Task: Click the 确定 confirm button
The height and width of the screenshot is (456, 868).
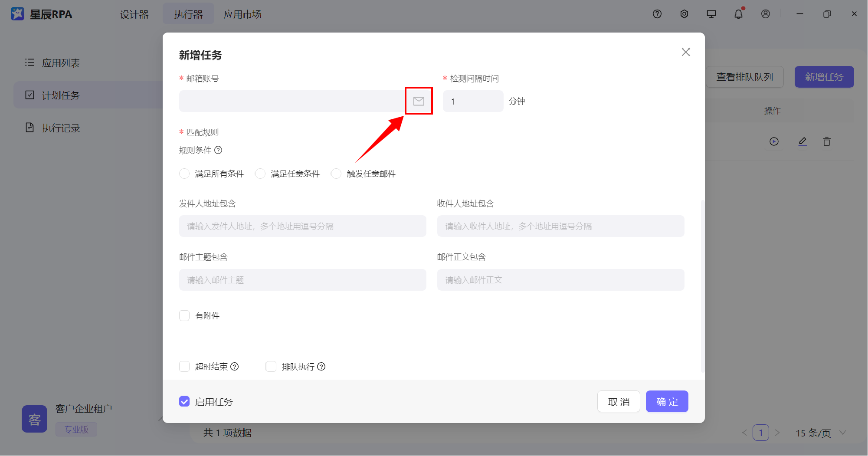Action: tap(667, 401)
